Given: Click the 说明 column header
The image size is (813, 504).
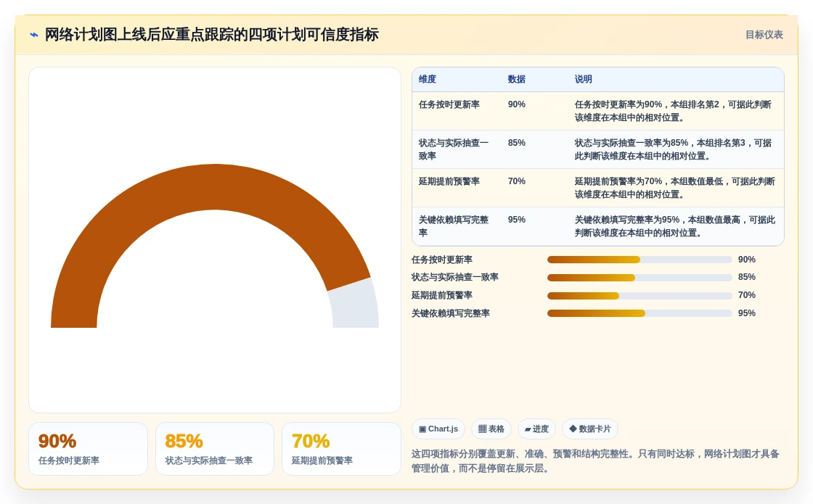Looking at the screenshot, I should [583, 79].
